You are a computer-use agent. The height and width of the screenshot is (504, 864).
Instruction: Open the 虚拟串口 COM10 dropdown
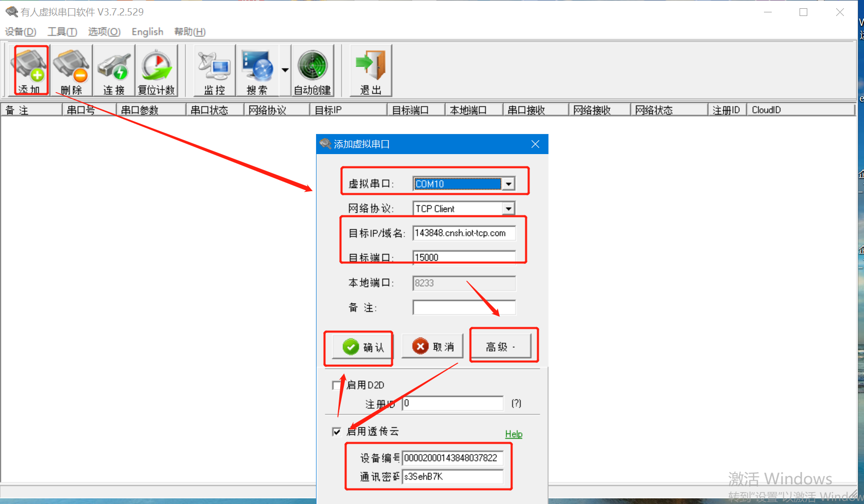pyautogui.click(x=508, y=184)
